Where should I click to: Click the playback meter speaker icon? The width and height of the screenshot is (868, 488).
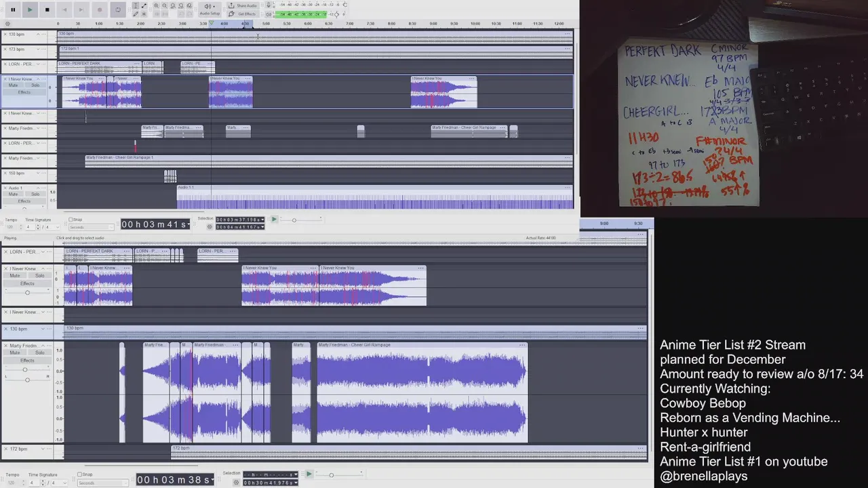click(269, 14)
